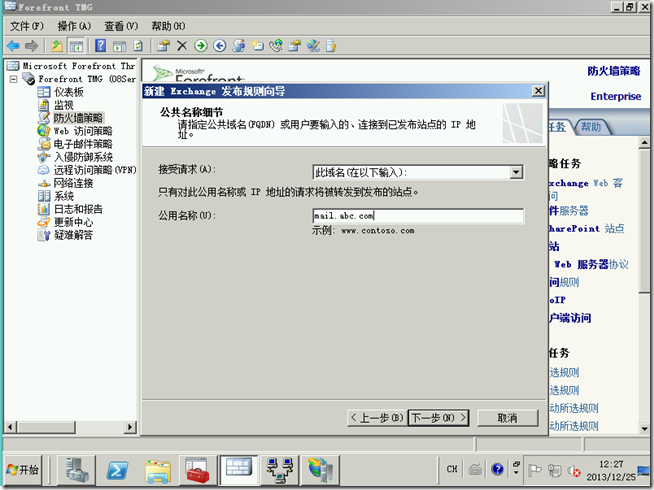Click the tray help question-mark icon

click(x=497, y=470)
